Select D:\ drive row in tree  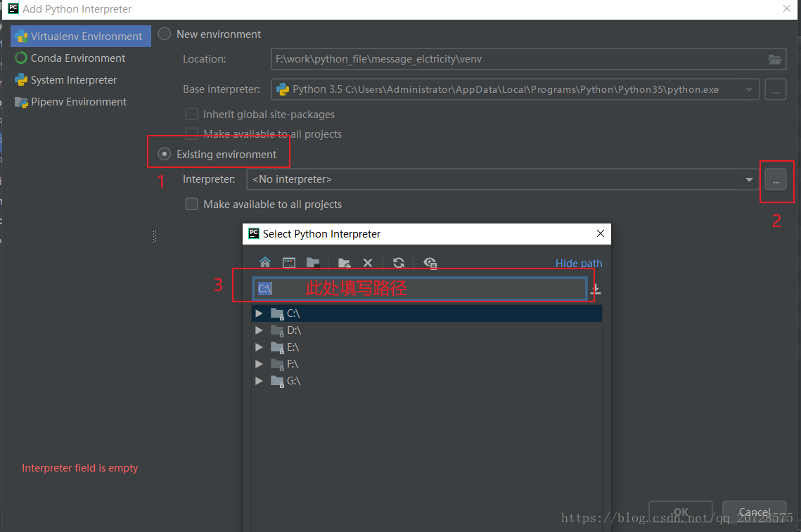coord(427,330)
